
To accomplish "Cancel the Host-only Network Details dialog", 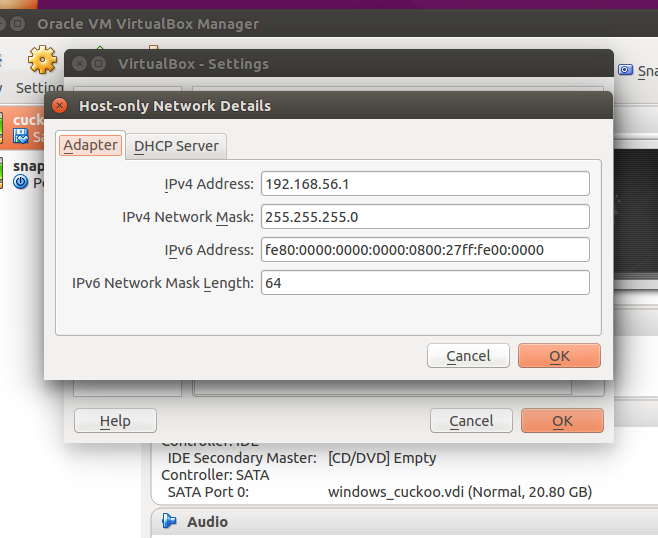I will (468, 356).
